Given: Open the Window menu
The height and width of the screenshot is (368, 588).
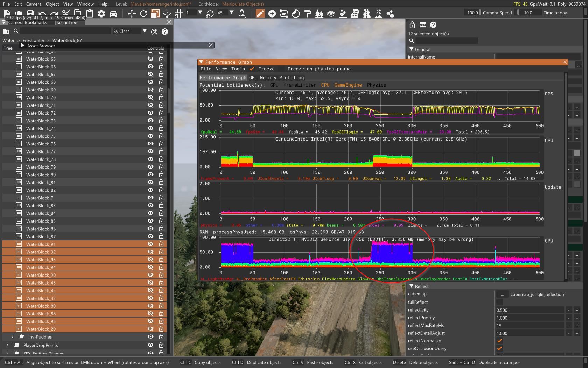Looking at the screenshot, I should point(85,4).
